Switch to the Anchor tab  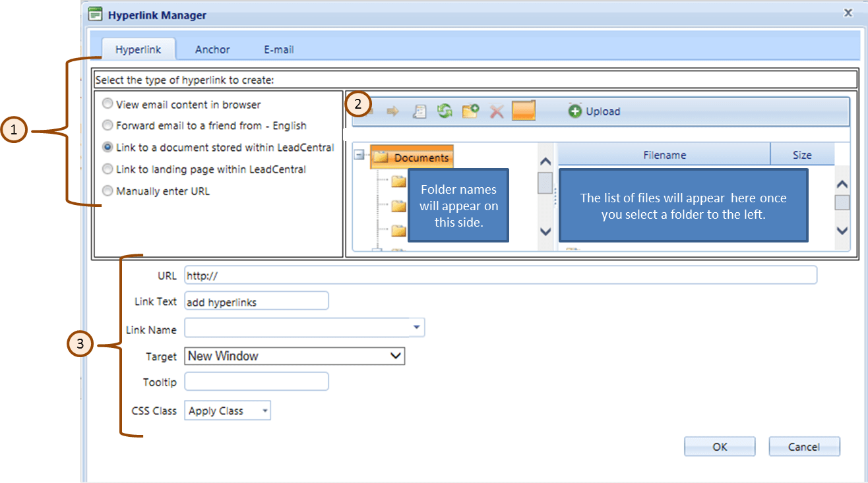(x=212, y=49)
